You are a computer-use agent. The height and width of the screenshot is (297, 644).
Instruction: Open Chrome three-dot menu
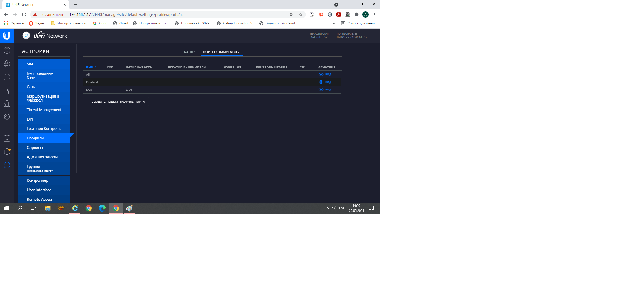point(374,14)
